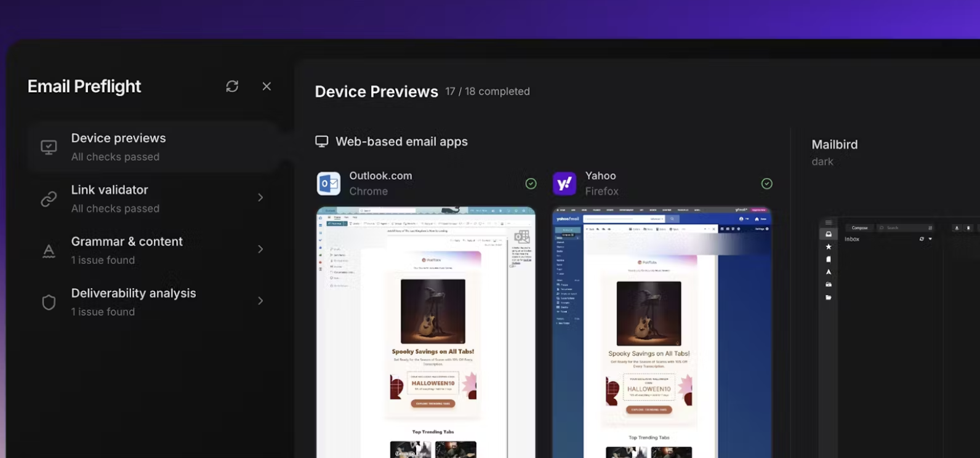Click the "Outlook.com" client name
Image resolution: width=980 pixels, height=458 pixels.
380,175
